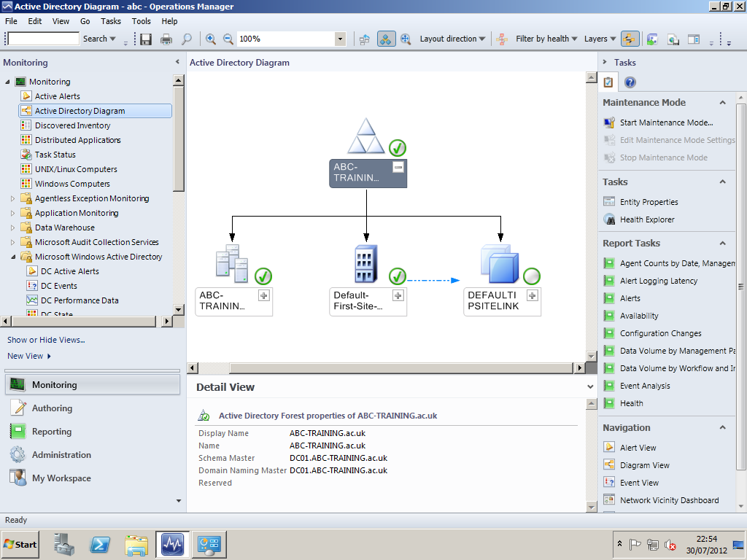Image resolution: width=747 pixels, height=560 pixels.
Task: Collapse the ABC-TRAINING forest node with the minus button
Action: tap(398, 167)
